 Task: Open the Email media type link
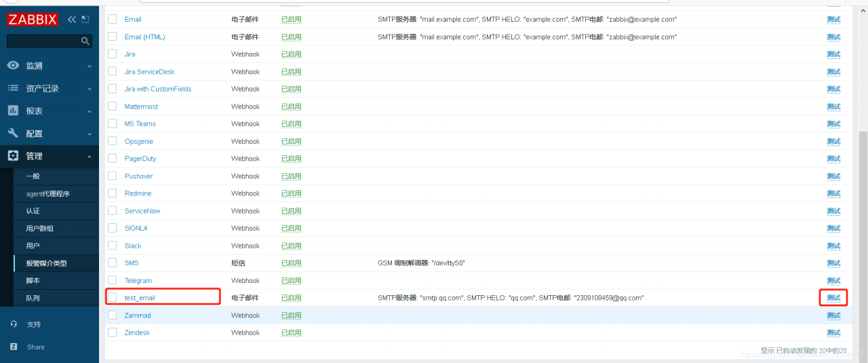133,20
